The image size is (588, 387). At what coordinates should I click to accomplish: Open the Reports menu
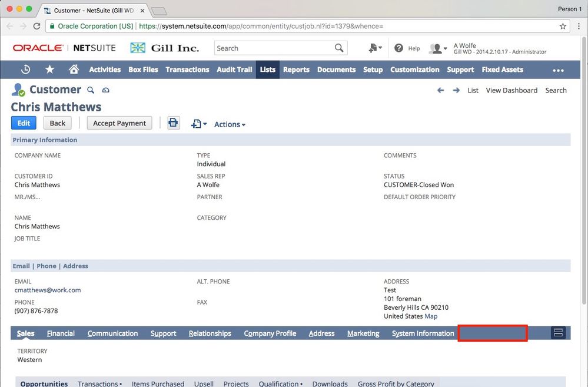pyautogui.click(x=296, y=70)
